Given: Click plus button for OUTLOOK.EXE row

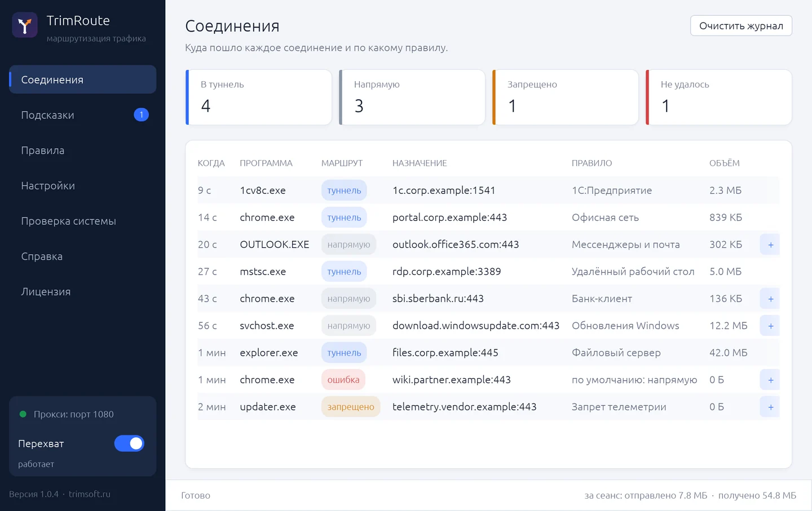Looking at the screenshot, I should [x=770, y=245].
